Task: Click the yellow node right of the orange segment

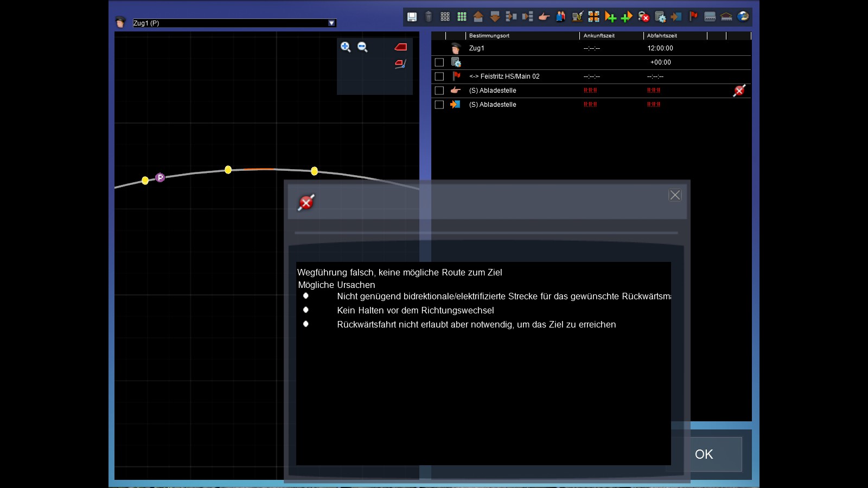Action: pyautogui.click(x=314, y=171)
